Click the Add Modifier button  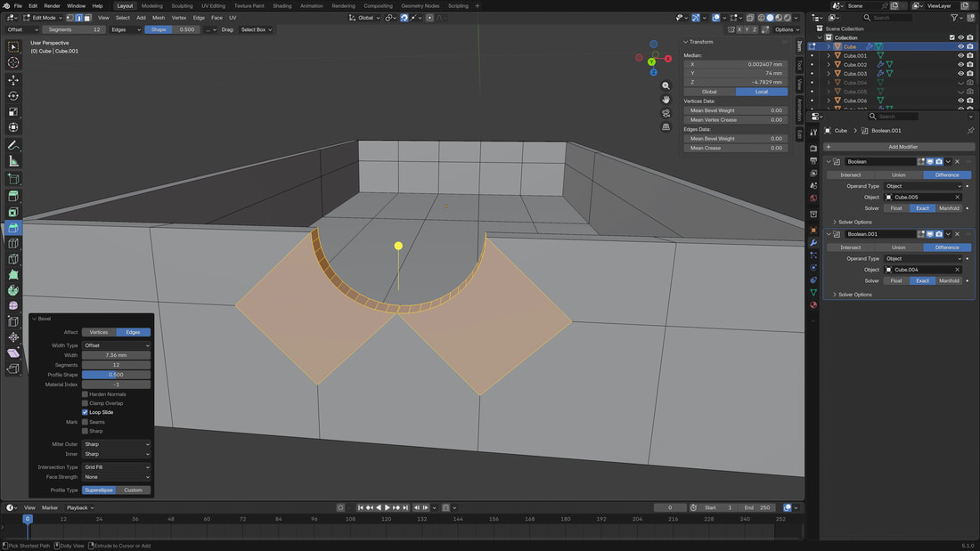coord(902,147)
